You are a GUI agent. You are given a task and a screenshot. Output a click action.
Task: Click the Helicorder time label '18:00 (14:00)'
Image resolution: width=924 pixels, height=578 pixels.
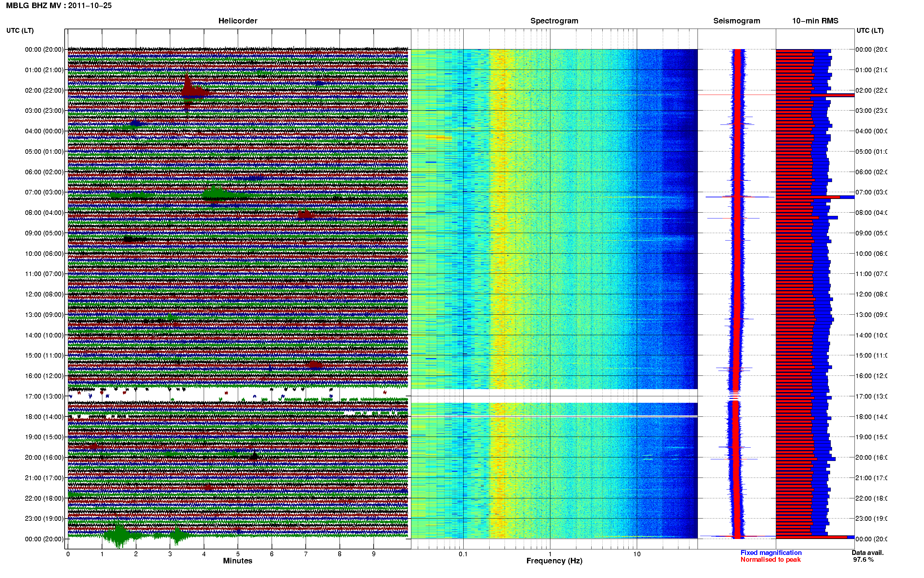[44, 417]
